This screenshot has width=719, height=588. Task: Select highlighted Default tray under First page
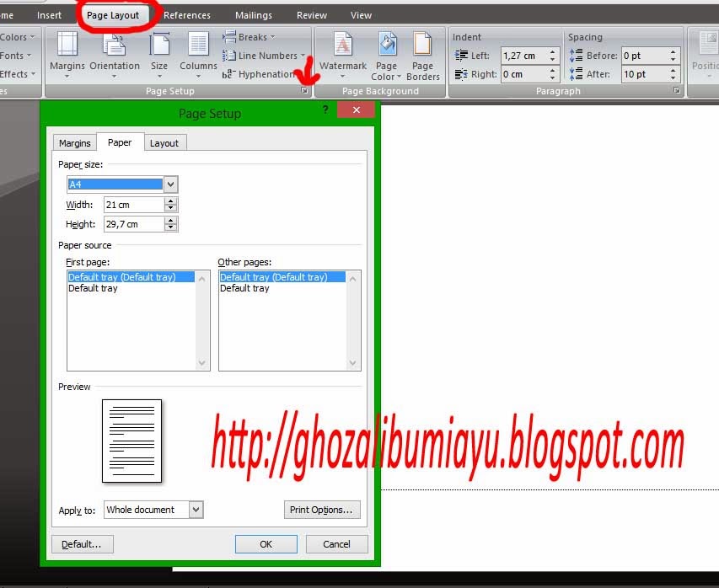click(x=131, y=277)
